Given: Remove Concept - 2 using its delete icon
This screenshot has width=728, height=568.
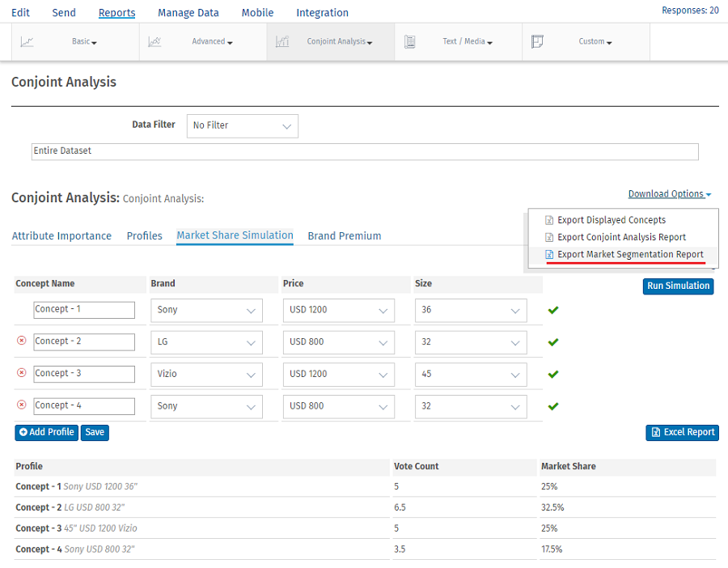Looking at the screenshot, I should point(22,341).
